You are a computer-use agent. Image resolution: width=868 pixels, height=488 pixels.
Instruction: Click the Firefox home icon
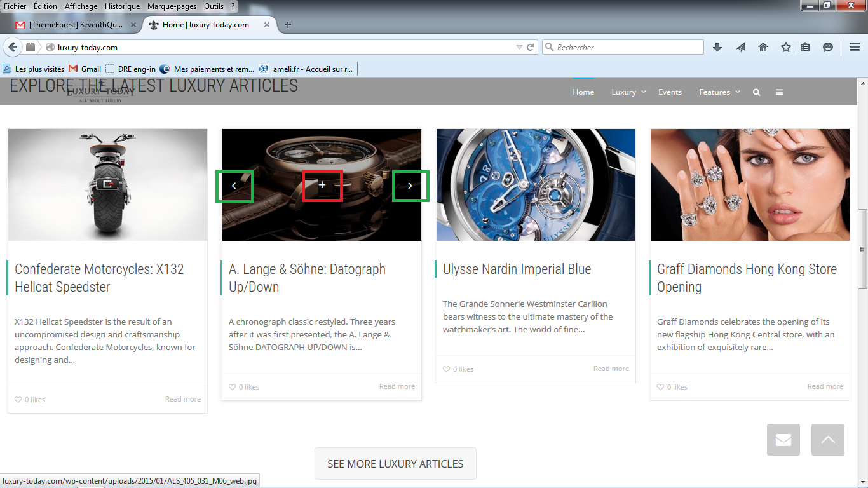pyautogui.click(x=763, y=47)
